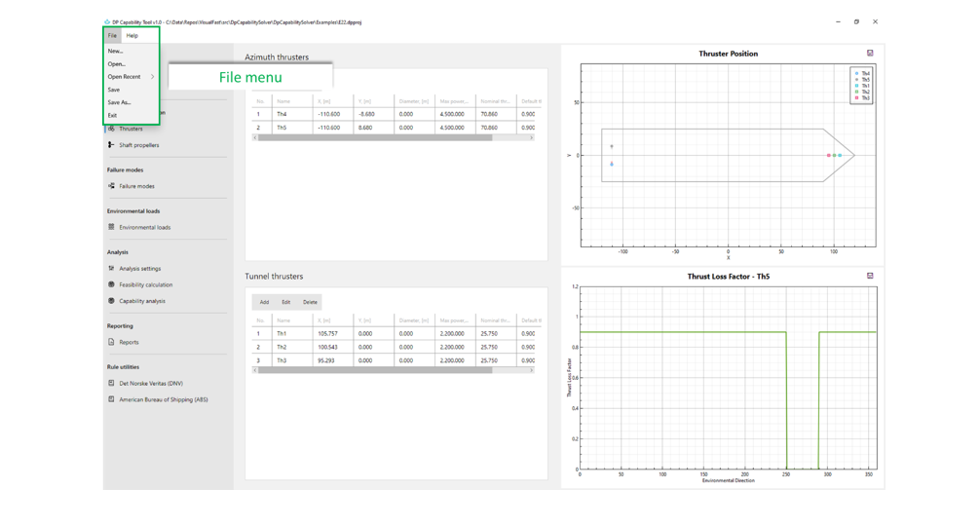Click the green Th2 marker on position plot
The width and height of the screenshot is (980, 526).
[x=835, y=156]
